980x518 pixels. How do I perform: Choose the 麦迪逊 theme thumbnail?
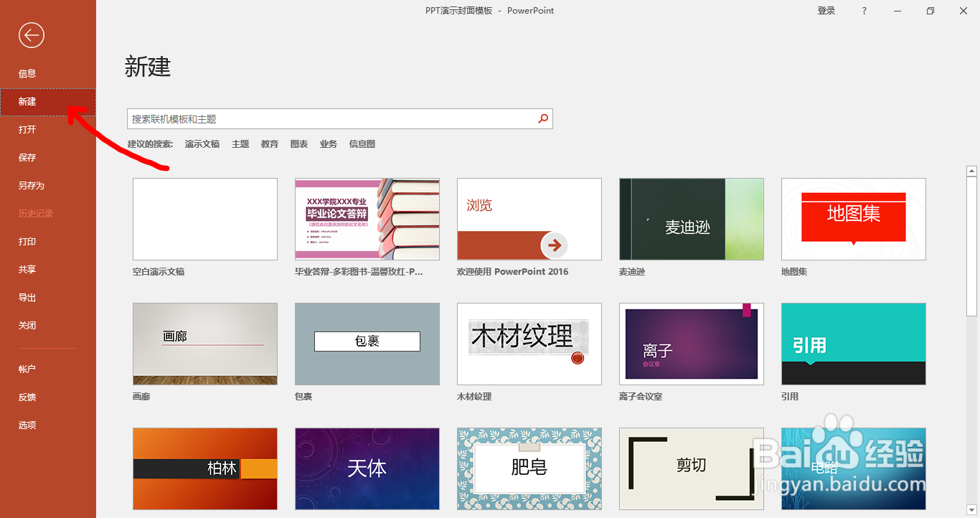tap(692, 219)
